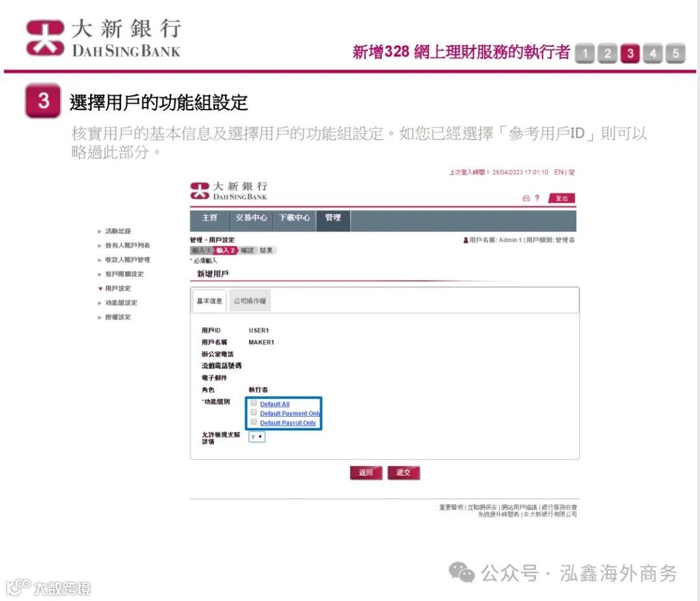Click the role value 執行者
The height and width of the screenshot is (601, 700).
(258, 390)
